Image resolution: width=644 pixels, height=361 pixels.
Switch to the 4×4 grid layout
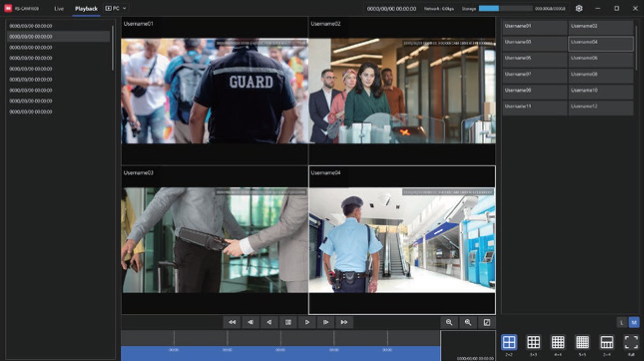[558, 342]
